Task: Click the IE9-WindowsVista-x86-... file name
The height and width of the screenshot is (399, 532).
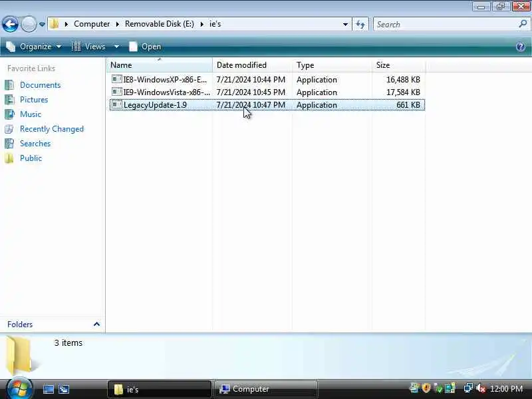Action: pos(167,92)
